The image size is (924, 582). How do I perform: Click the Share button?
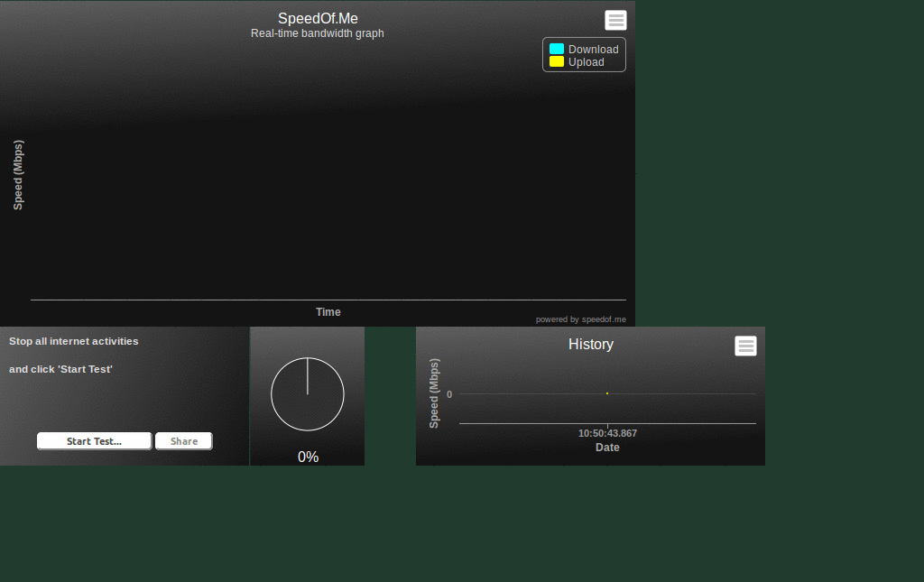(184, 441)
